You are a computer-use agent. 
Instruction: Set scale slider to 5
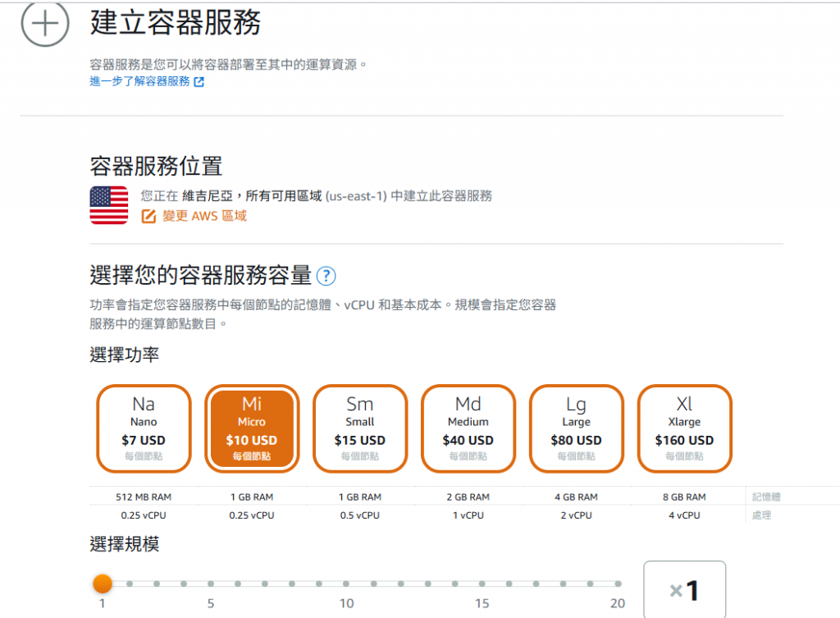tap(211, 584)
